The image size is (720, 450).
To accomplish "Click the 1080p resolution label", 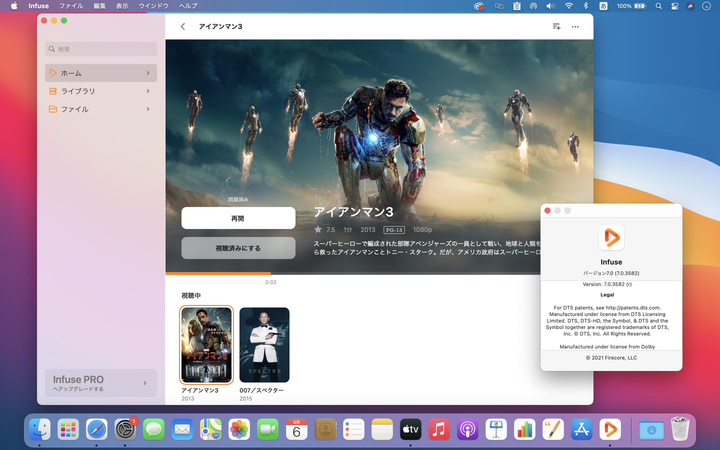I will click(x=422, y=230).
